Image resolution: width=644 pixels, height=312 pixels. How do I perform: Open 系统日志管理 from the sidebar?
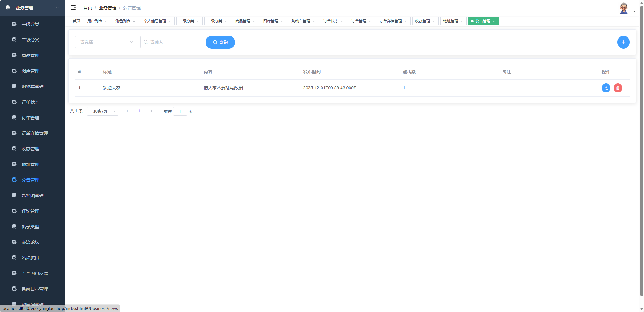pos(33,289)
